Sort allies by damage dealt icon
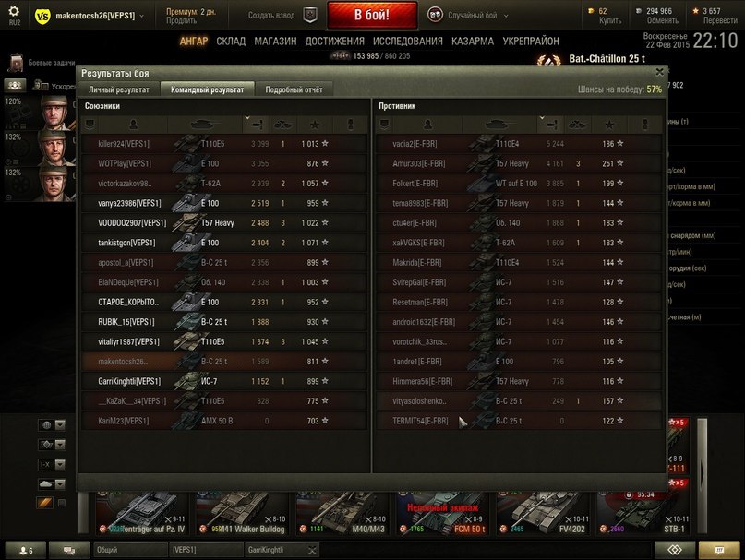The width and height of the screenshot is (745, 560). pyautogui.click(x=257, y=125)
